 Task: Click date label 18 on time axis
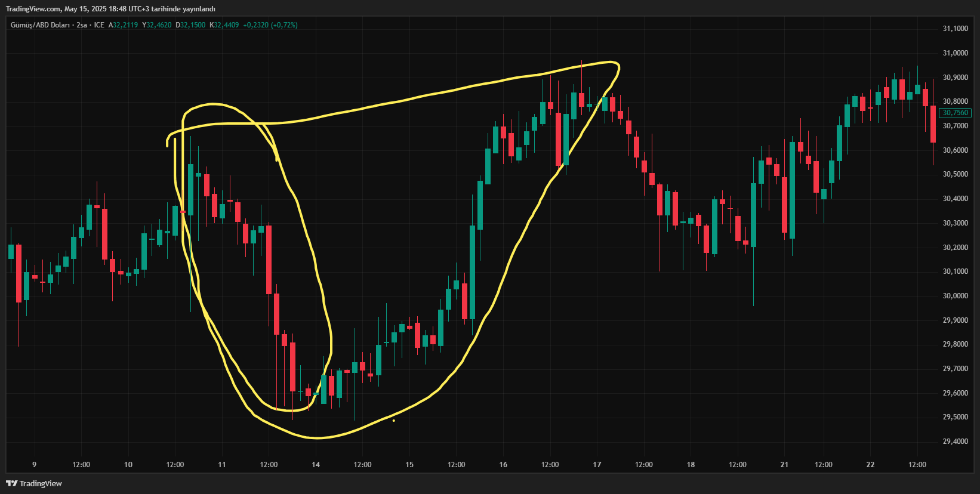(x=691, y=465)
